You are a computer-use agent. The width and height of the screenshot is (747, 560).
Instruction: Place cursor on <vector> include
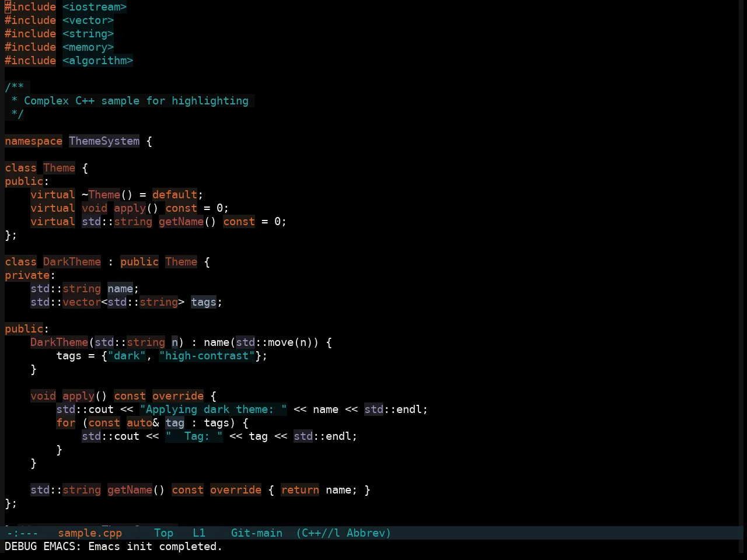pos(88,20)
